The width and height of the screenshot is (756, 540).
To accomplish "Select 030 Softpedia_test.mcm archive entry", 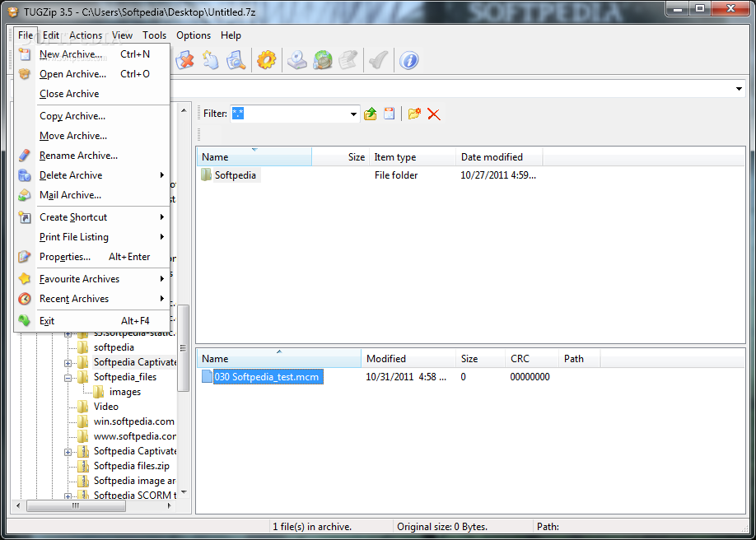I will (268, 376).
